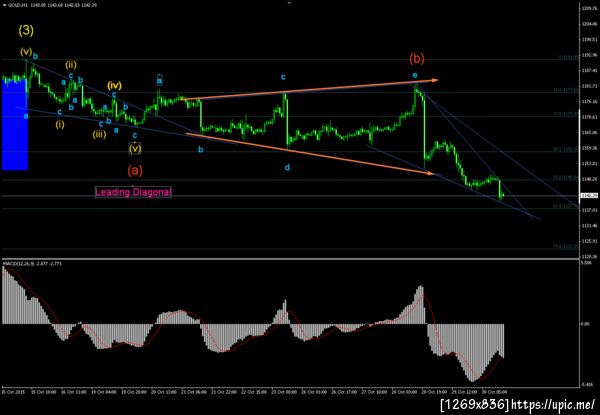Image resolution: width=600 pixels, height=415 pixels.
Task: Click the 1148.26 price axis value
Action: tap(589, 179)
